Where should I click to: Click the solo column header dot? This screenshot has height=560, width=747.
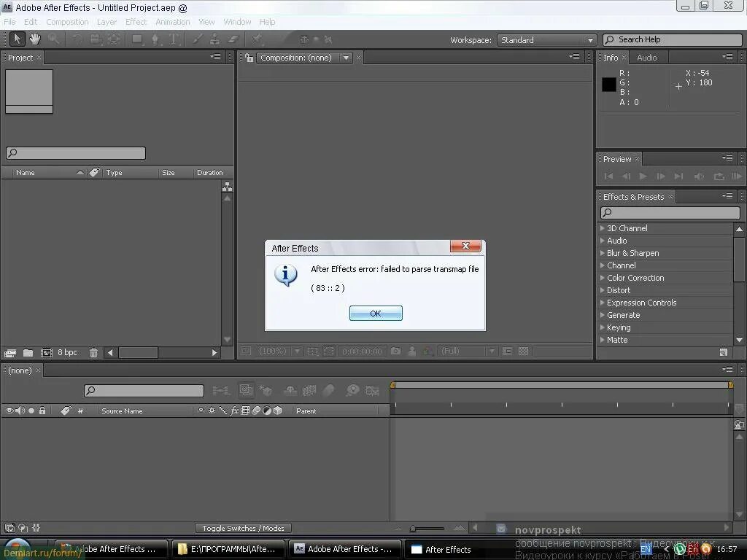31,411
